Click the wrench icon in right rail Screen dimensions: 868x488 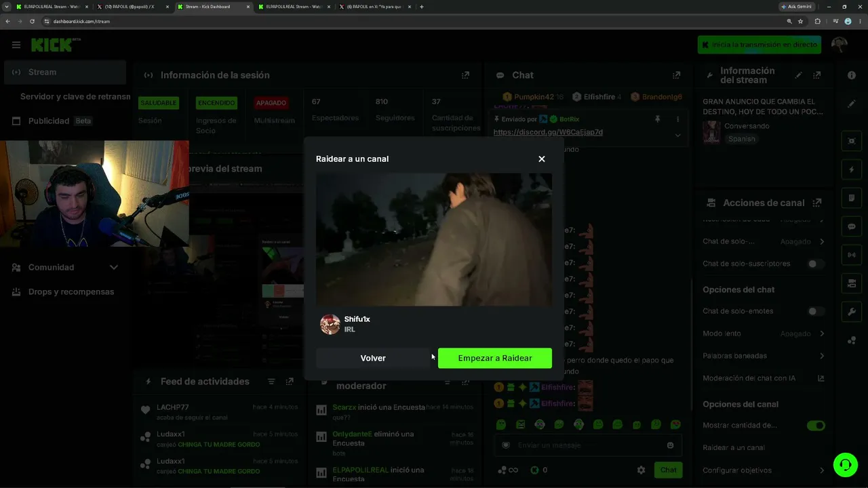click(852, 312)
